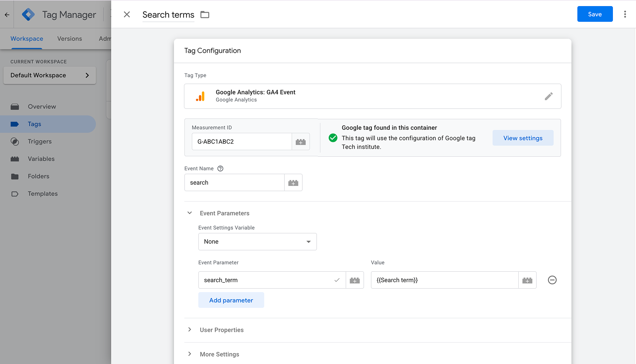Click the Google Analytics bar chart icon
This screenshot has width=636, height=364.
coord(200,96)
